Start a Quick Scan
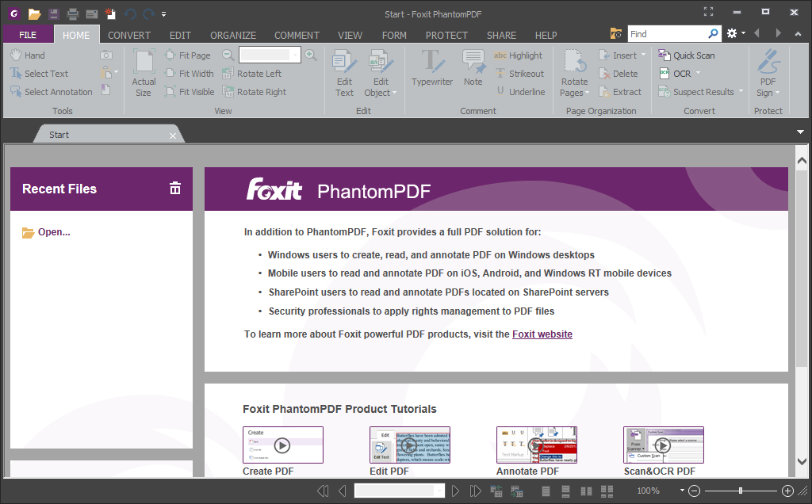Screen dimensions: 812x504 coord(686,55)
